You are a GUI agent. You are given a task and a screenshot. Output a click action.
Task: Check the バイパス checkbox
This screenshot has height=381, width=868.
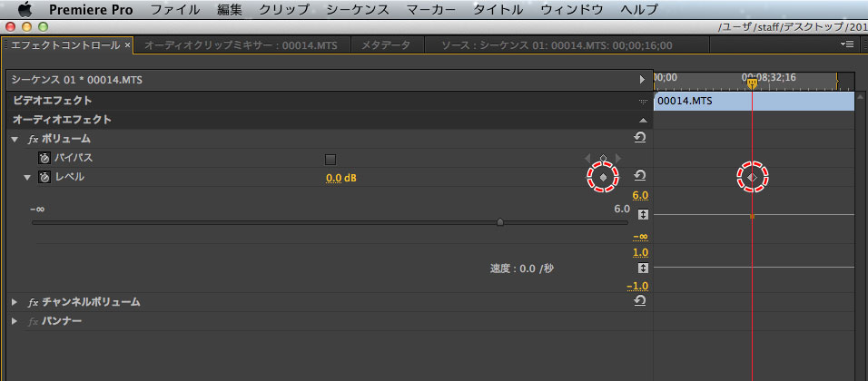coord(330,160)
